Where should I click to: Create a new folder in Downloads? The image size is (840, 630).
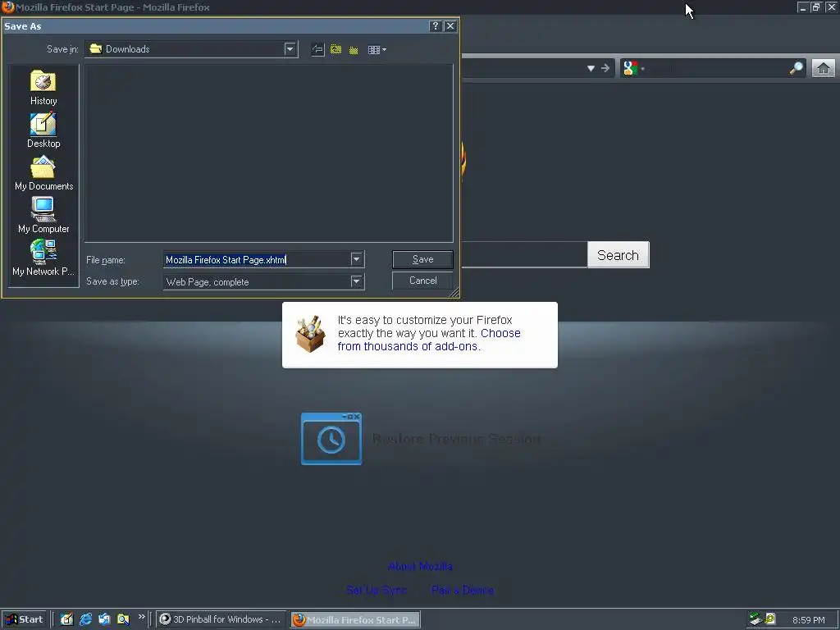(354, 50)
